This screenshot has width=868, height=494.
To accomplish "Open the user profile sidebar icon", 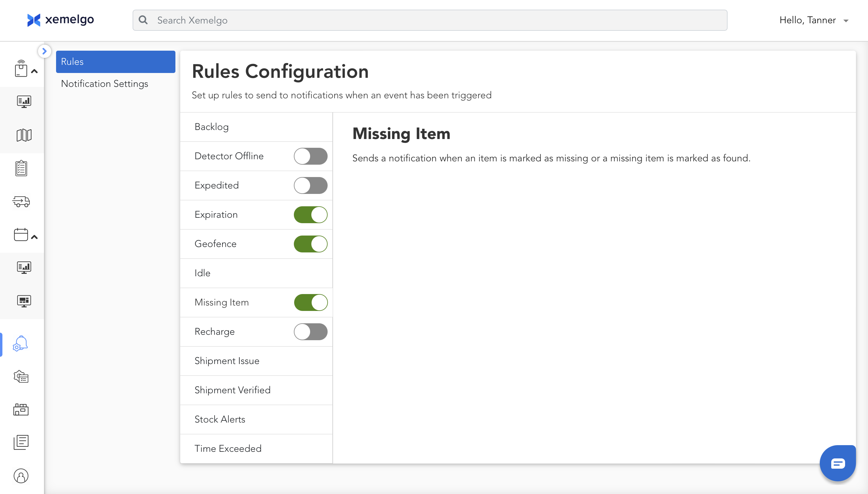I will [x=21, y=476].
